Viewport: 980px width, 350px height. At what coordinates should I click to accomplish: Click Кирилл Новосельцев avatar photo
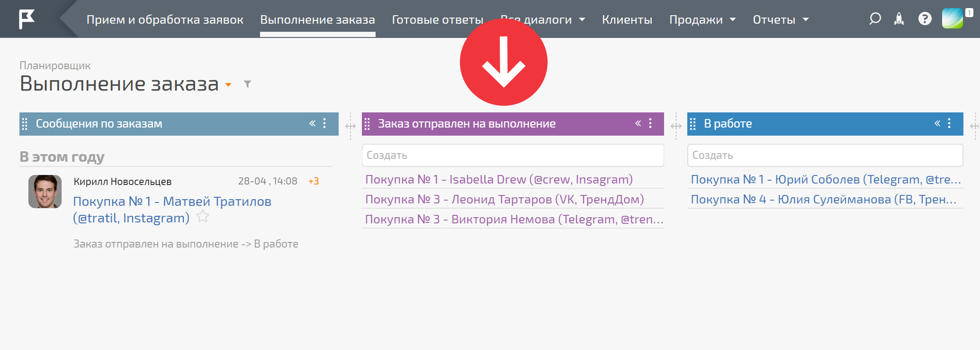[x=45, y=192]
